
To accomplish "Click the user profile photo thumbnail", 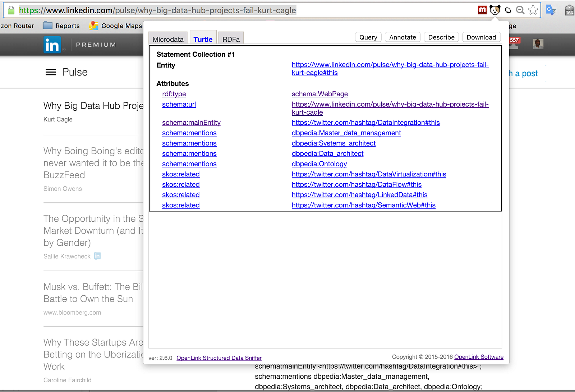I will click(x=538, y=44).
